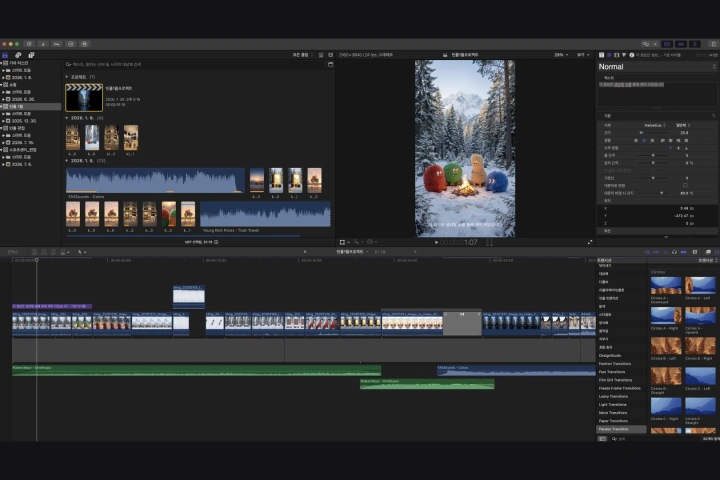The image size is (720, 480).
Task: Show the titles and generators sidebar
Action: pyautogui.click(x=31, y=55)
